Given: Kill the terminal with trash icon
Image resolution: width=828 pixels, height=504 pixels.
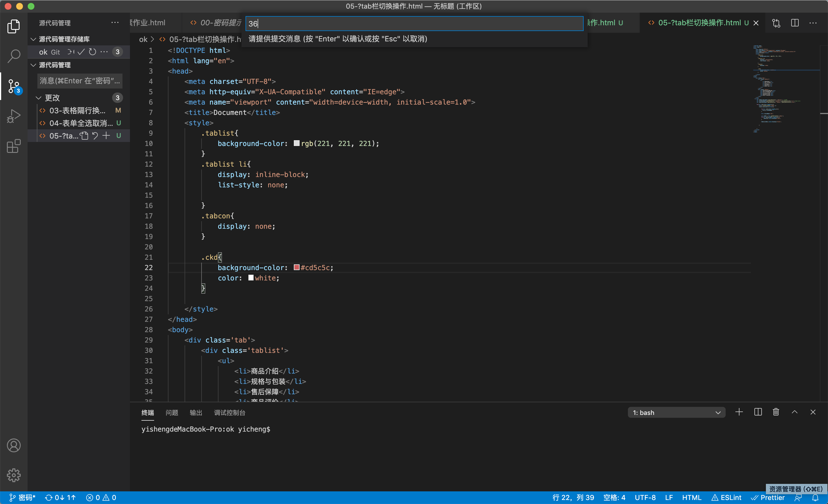Looking at the screenshot, I should click(776, 412).
